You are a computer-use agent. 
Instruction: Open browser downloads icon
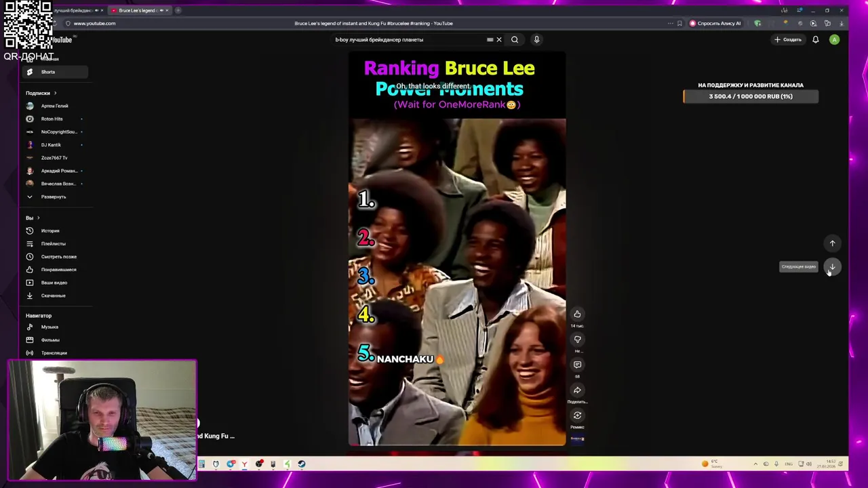[x=842, y=23]
